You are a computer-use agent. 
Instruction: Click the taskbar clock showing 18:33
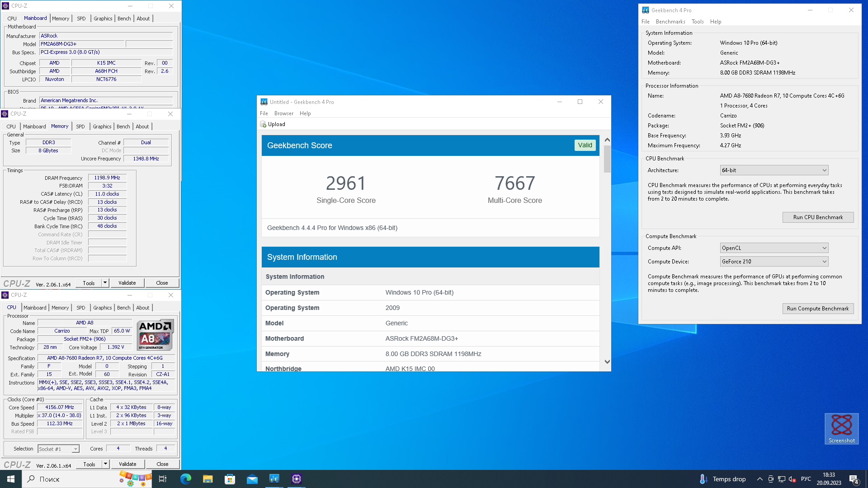point(829,479)
